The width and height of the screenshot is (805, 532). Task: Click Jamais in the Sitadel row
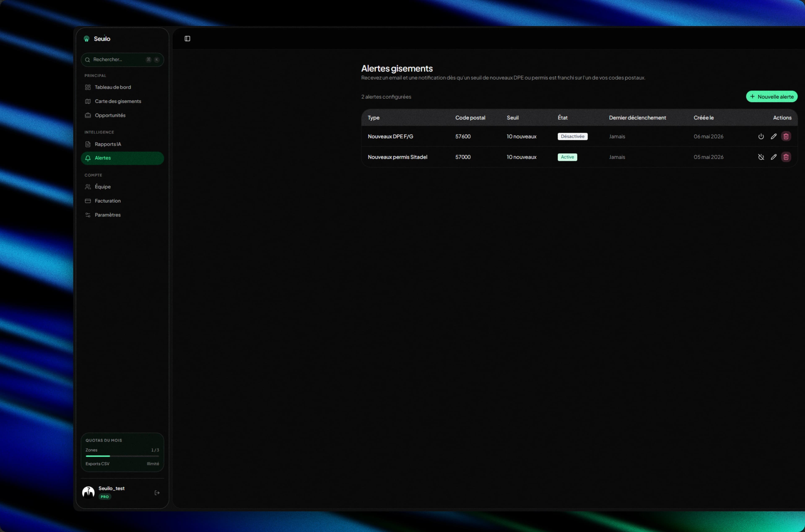[617, 157]
